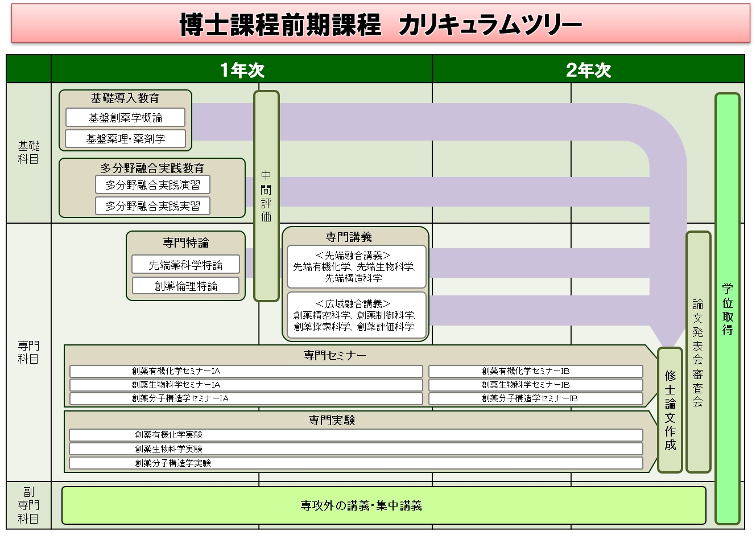Image resolution: width=756 pixels, height=539 pixels.
Task: Select the 1年次 column header
Action: 242,69
